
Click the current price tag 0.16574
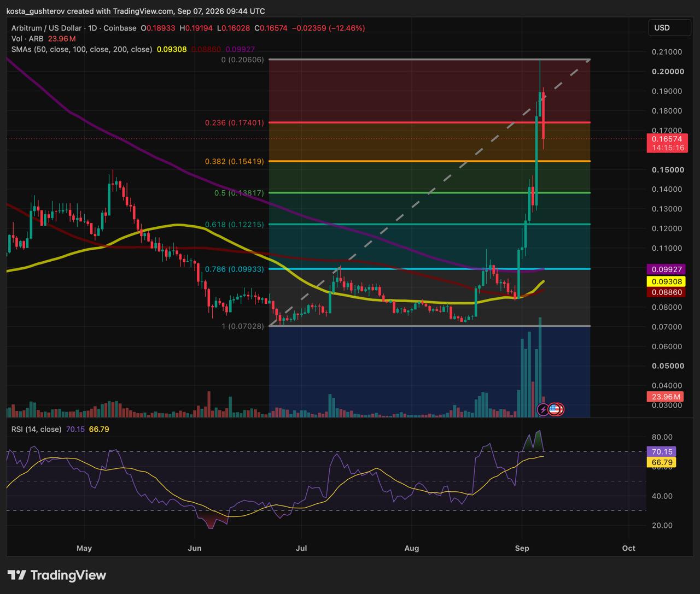click(664, 139)
